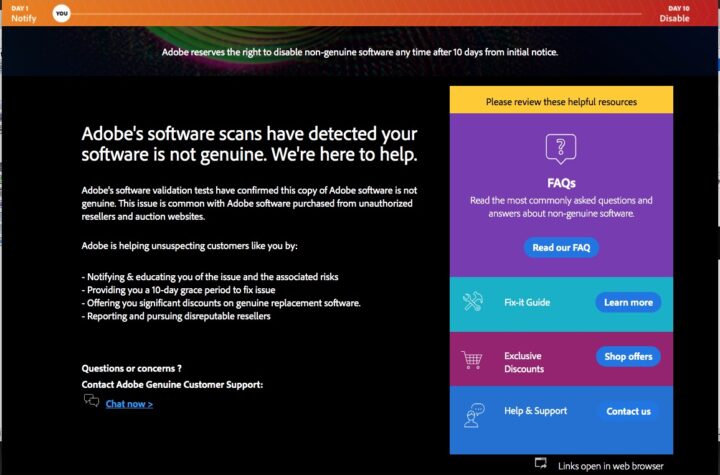This screenshot has height=475, width=720.
Task: Click the 'Reporting and pursuing disreputable resellers' line
Action: pos(176,316)
